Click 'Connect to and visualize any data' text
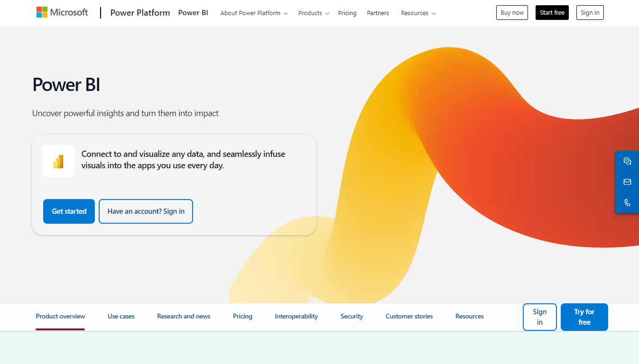This screenshot has height=364, width=639. click(x=183, y=160)
